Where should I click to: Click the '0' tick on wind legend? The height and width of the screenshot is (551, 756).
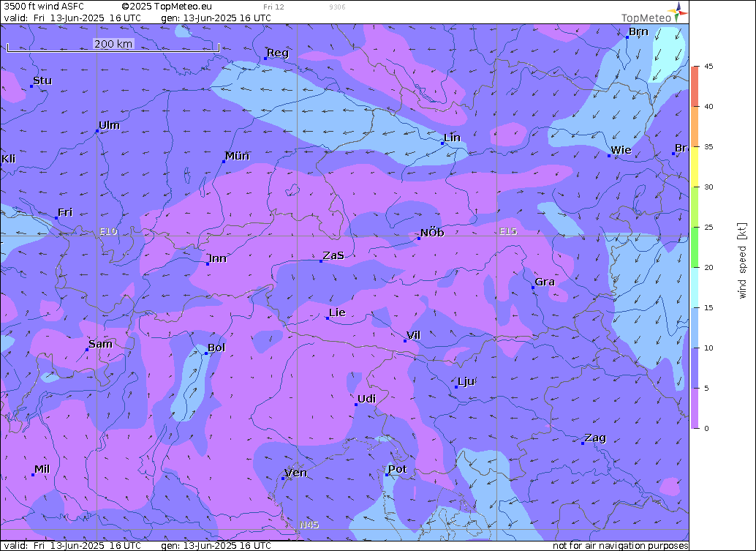[x=706, y=428]
